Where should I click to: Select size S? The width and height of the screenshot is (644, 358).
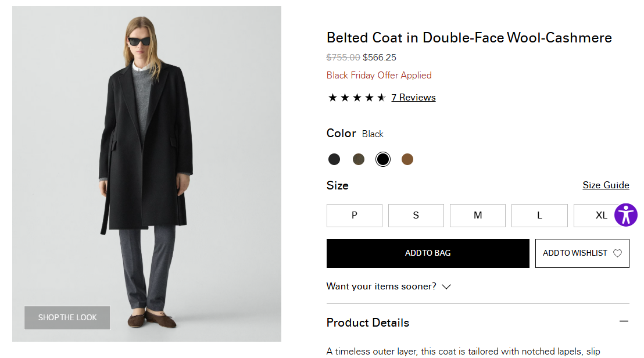coord(416,216)
